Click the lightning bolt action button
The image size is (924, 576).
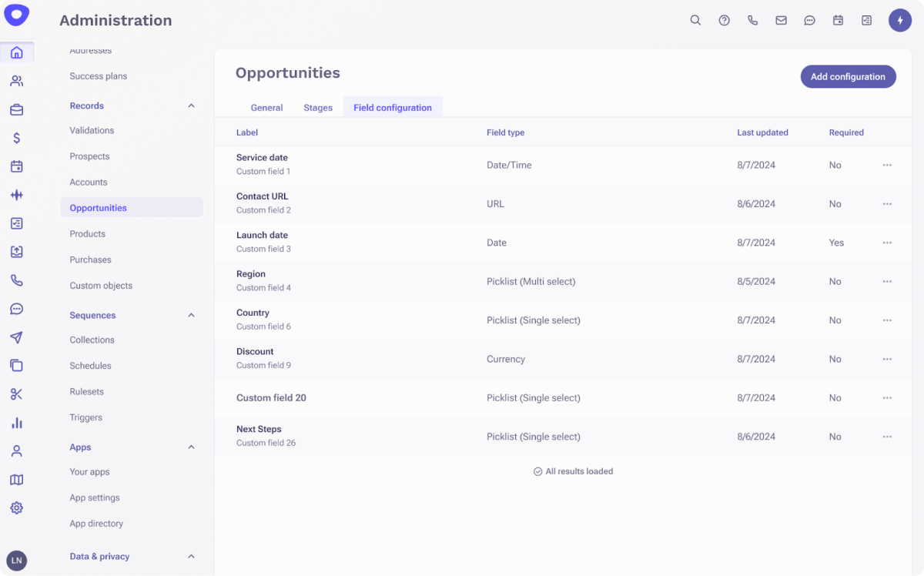pos(899,20)
